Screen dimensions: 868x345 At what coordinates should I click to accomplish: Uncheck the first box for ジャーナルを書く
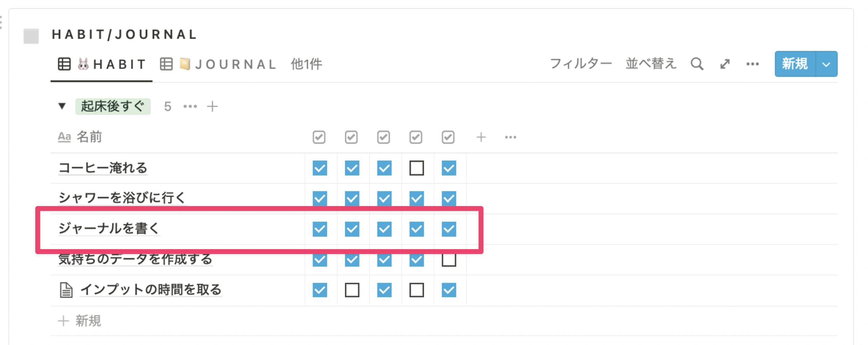[320, 229]
